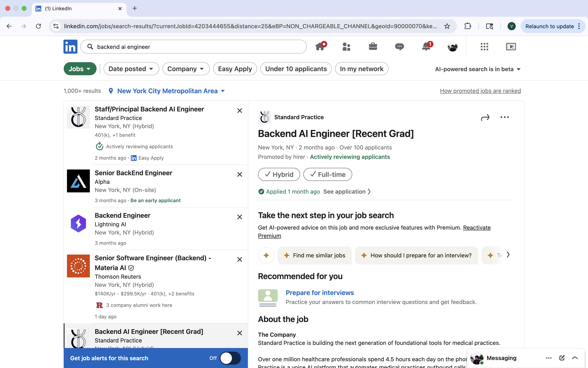The image size is (588, 368).
Task: Open Chrome extensions puzzle icon
Action: [468, 26]
